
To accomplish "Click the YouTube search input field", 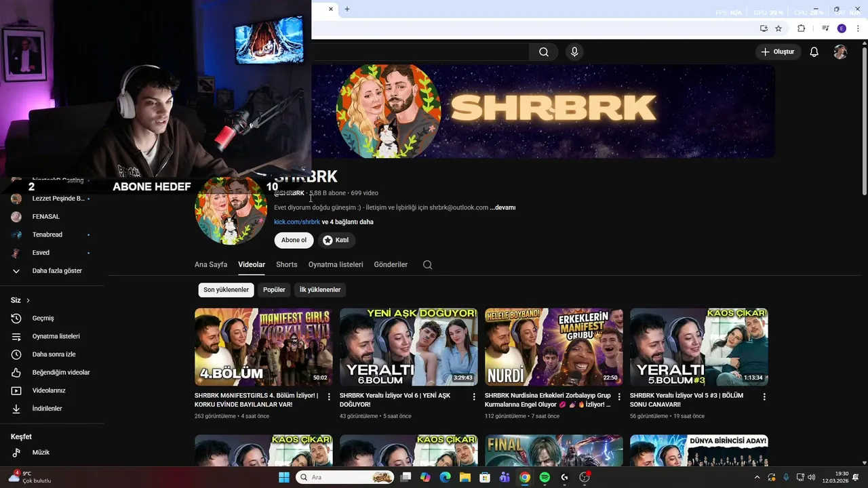I will coord(420,52).
